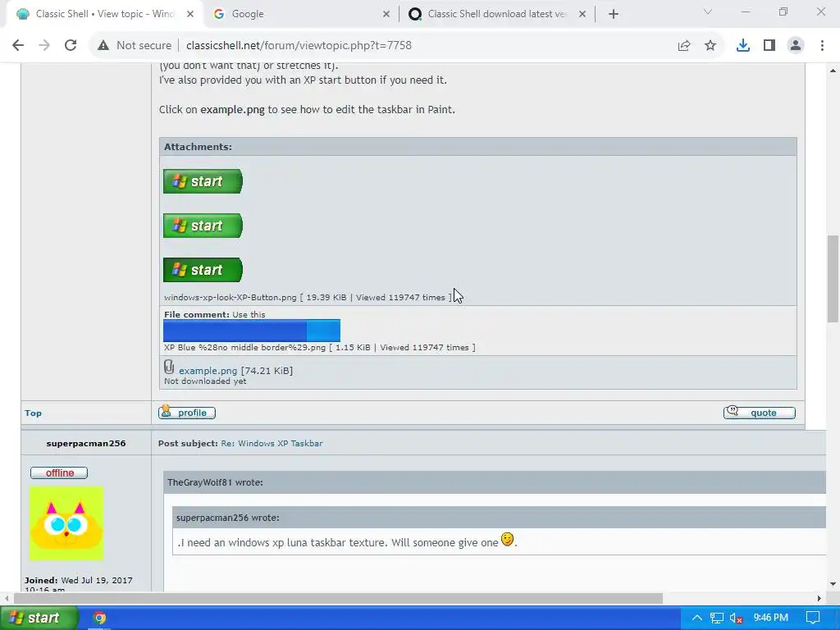Switch to Classic Shell download tab
This screenshot has height=630, width=840.
(x=496, y=14)
